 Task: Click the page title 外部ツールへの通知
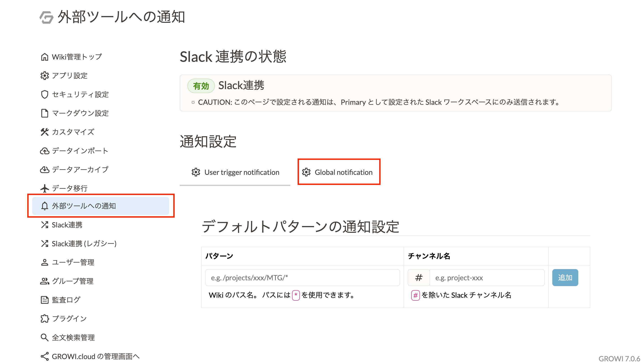(x=121, y=17)
